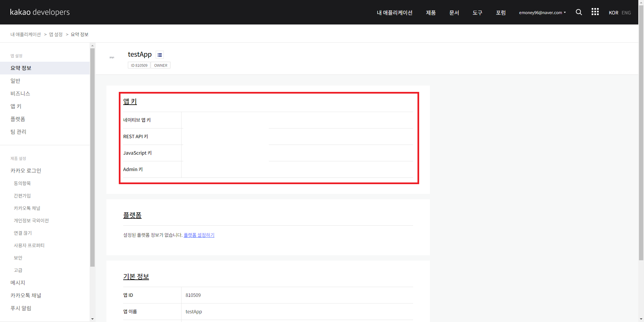Open the services grid icon
644x322 pixels.
pos(595,12)
